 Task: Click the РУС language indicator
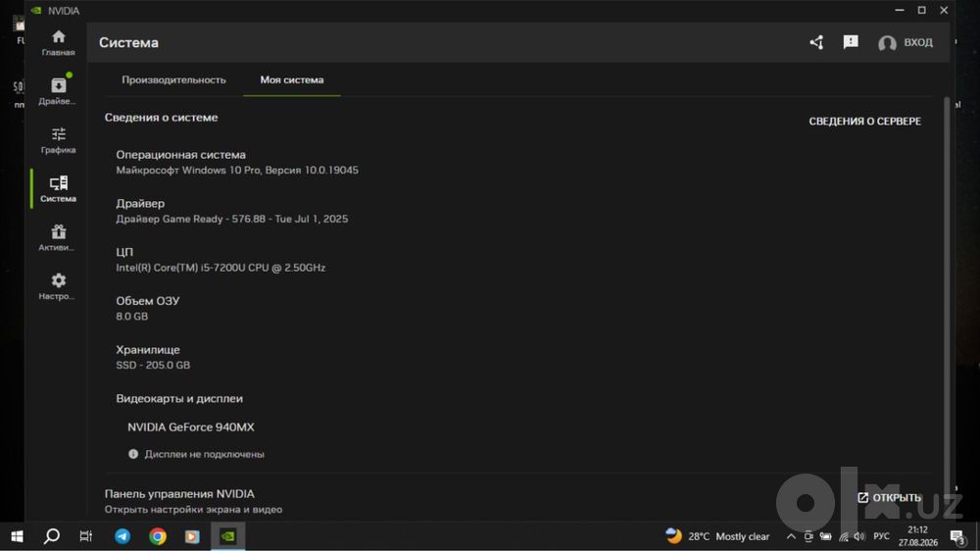click(x=881, y=536)
